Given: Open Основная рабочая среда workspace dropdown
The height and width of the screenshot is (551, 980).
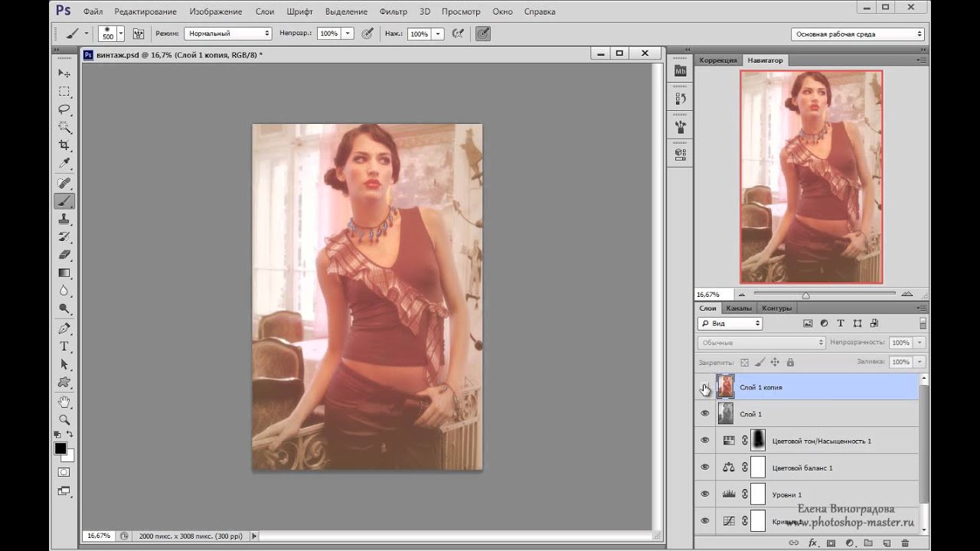Looking at the screenshot, I should 857,34.
